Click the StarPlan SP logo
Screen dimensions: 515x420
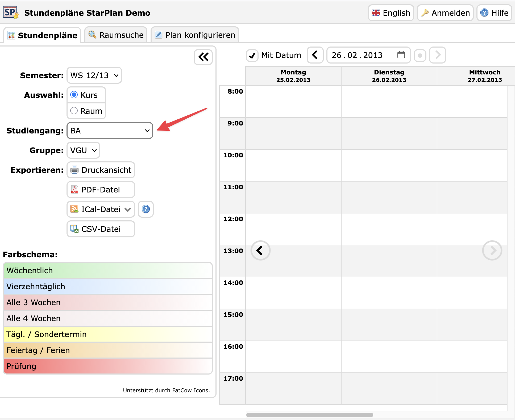11,12
